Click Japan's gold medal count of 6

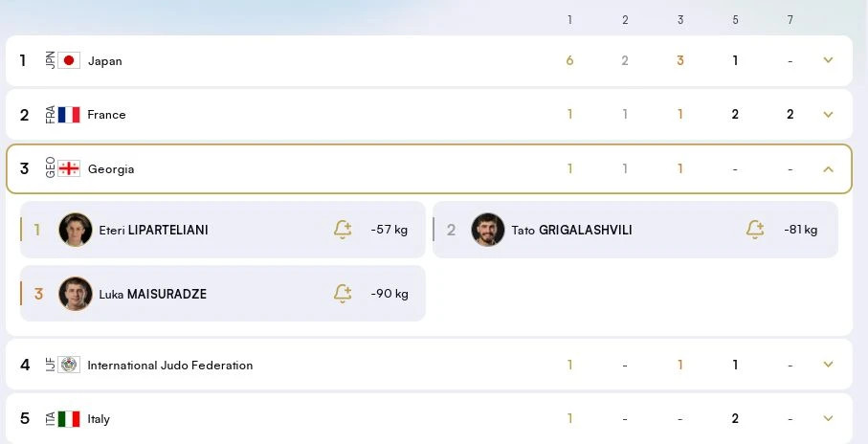(569, 60)
